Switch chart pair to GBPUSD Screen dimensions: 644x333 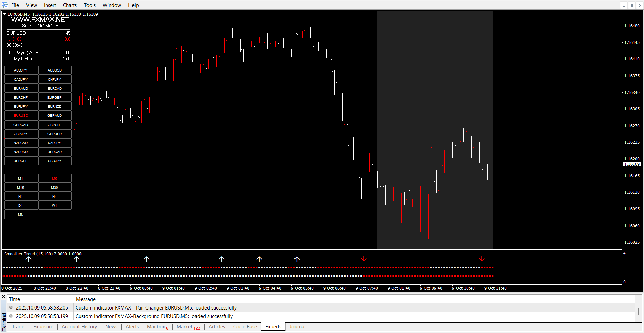(x=55, y=134)
